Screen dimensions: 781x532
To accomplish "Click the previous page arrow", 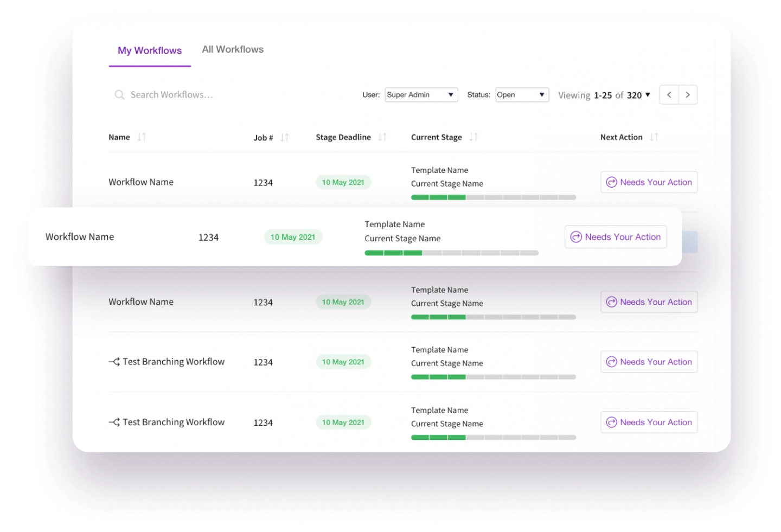I will click(668, 94).
